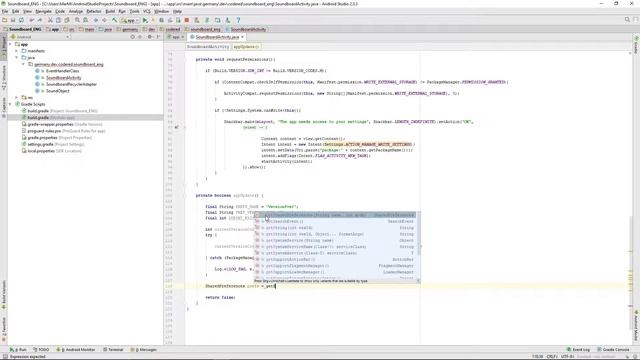This screenshot has height=360, width=640.
Task: Open the Run tool window button
Action: tap(18, 350)
